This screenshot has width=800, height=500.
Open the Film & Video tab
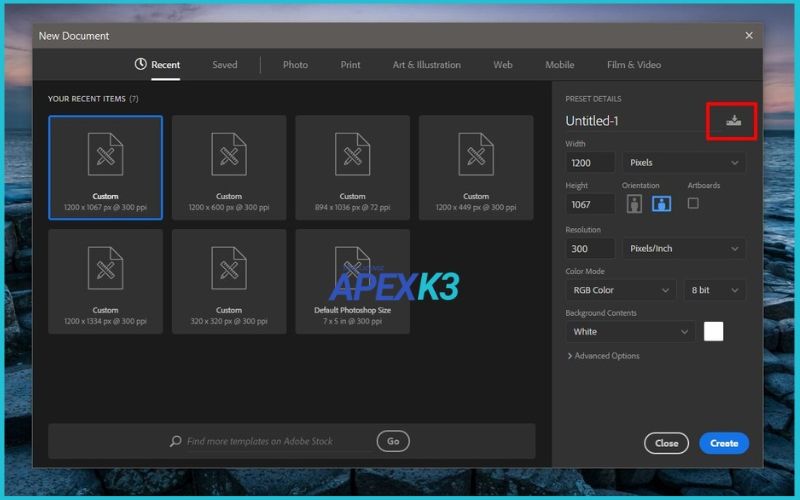[x=633, y=65]
